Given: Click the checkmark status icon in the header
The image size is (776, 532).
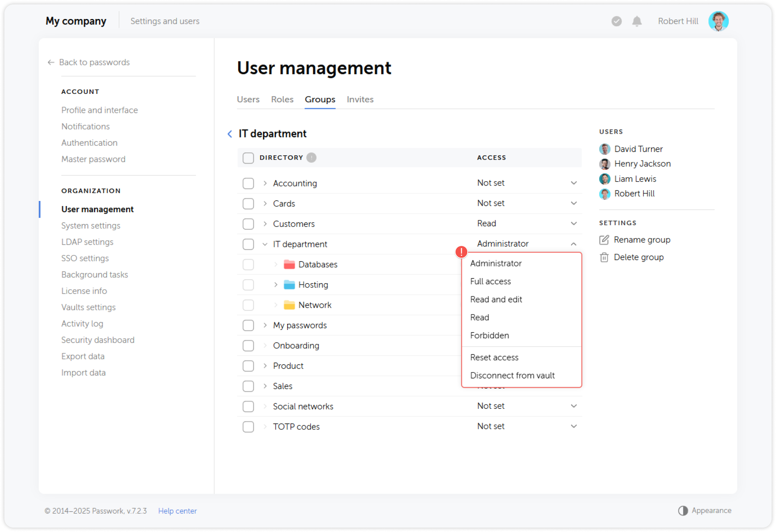Looking at the screenshot, I should 616,21.
